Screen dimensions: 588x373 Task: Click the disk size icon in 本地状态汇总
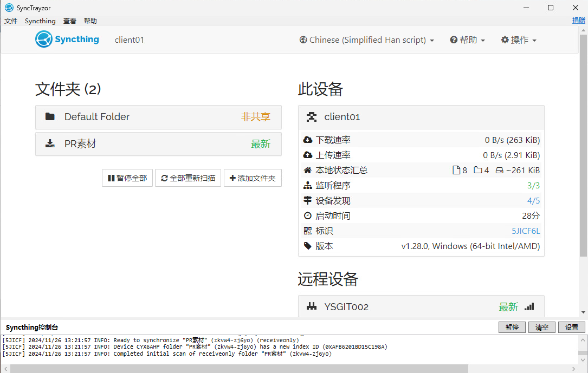point(500,171)
